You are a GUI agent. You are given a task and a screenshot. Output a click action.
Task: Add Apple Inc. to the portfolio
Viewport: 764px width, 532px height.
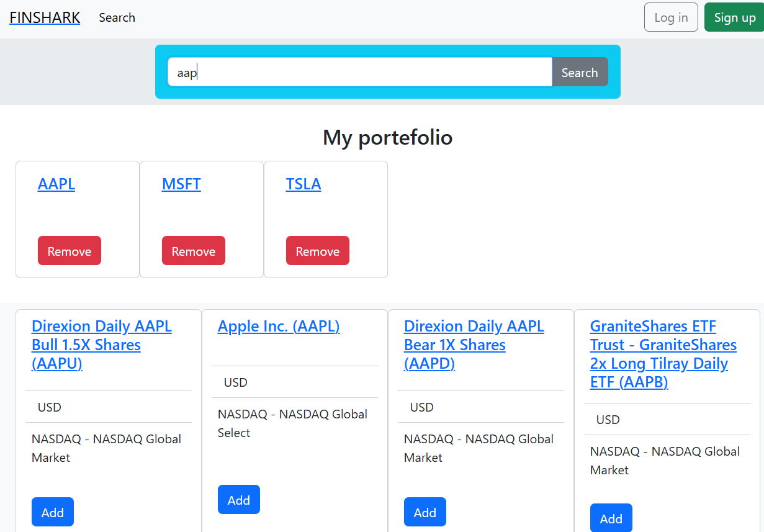click(x=239, y=500)
